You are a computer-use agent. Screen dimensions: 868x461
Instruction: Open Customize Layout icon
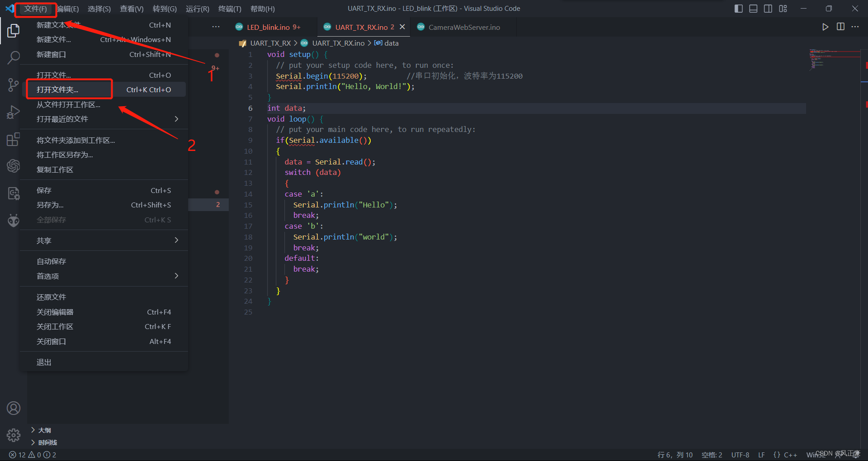pos(783,9)
